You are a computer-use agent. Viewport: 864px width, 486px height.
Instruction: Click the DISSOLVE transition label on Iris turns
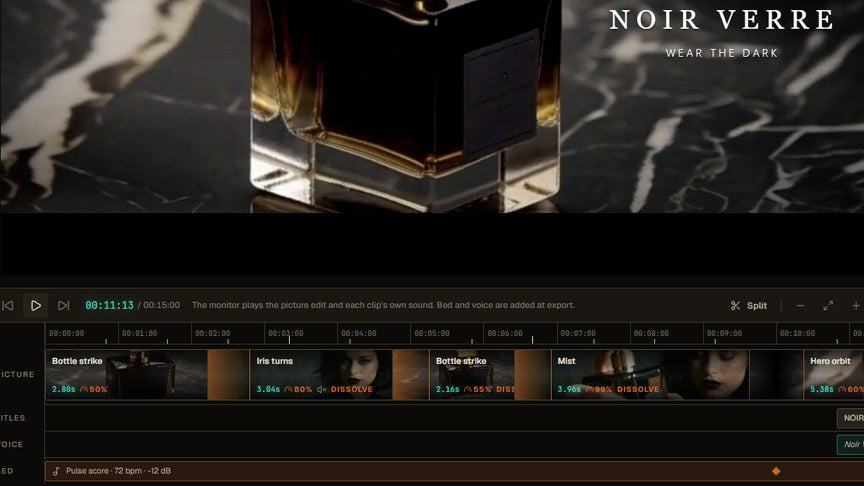pos(352,390)
